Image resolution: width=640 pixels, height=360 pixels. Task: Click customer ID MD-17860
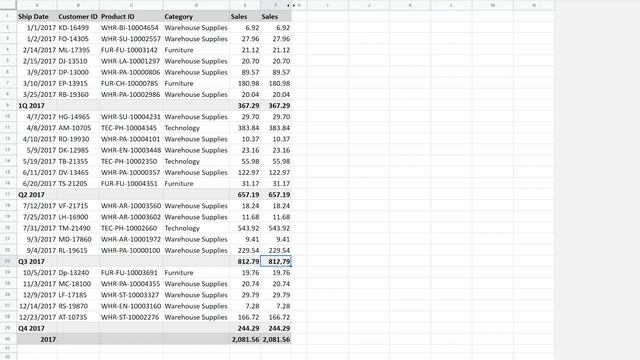pos(75,239)
